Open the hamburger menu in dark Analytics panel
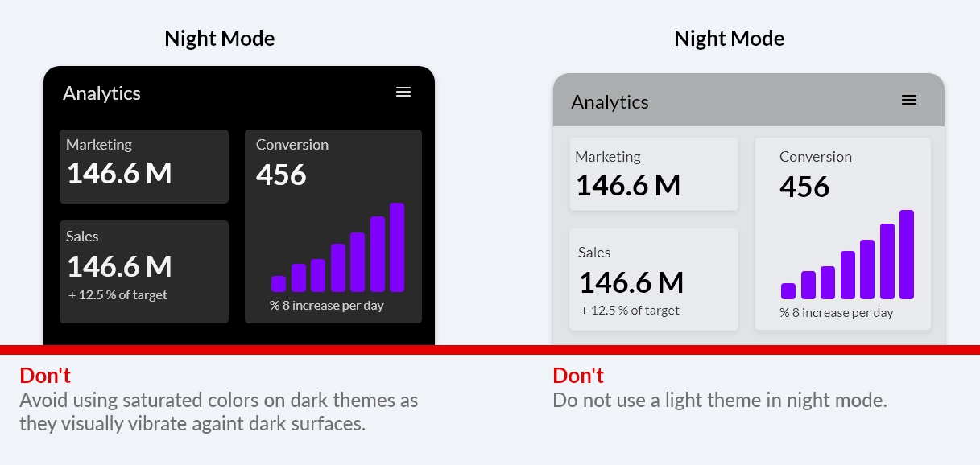Screen dimensions: 980x465 pos(403,92)
